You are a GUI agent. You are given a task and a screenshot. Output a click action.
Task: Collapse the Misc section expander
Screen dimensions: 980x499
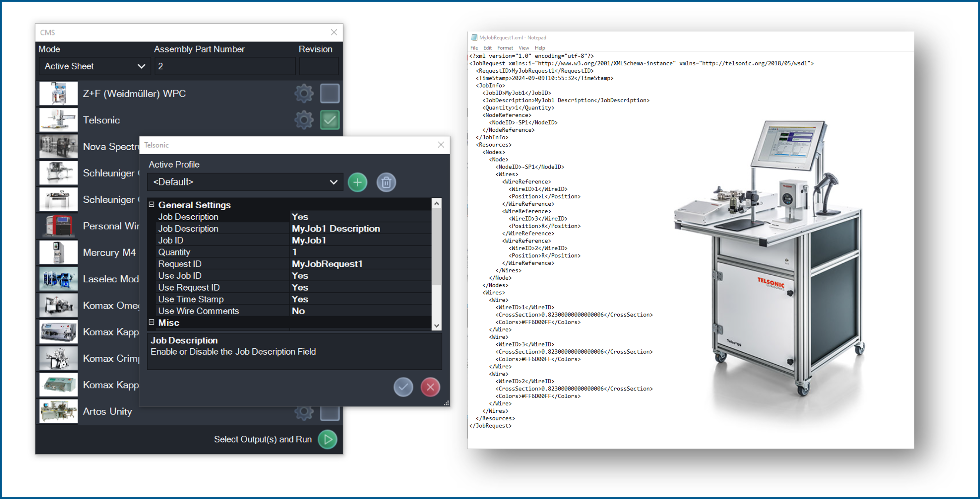[152, 322]
